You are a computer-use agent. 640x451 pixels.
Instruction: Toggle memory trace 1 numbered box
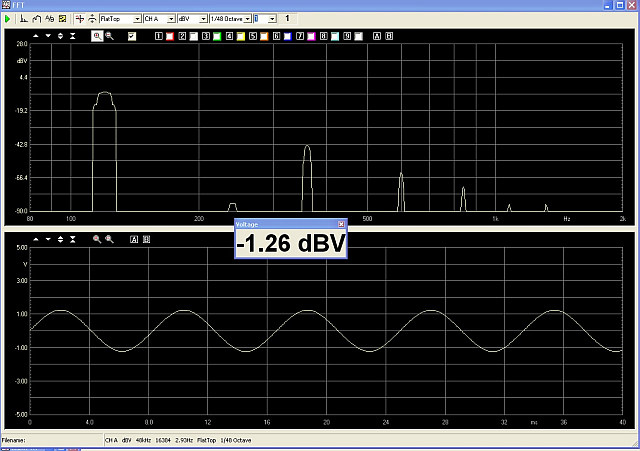[159, 35]
